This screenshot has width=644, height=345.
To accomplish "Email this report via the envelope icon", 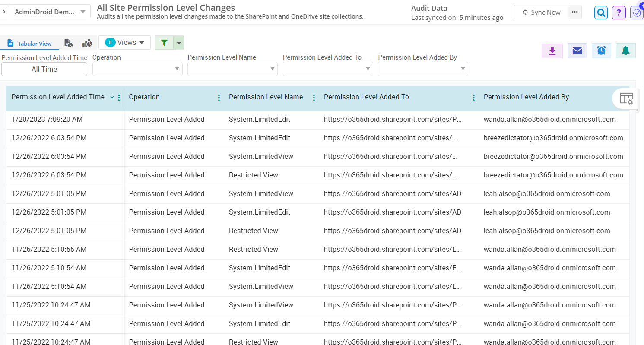I will pos(577,51).
